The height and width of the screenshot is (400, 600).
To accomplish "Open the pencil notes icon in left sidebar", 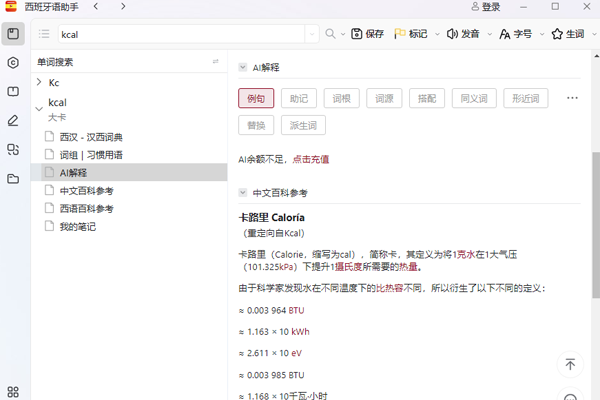I will pos(13,121).
